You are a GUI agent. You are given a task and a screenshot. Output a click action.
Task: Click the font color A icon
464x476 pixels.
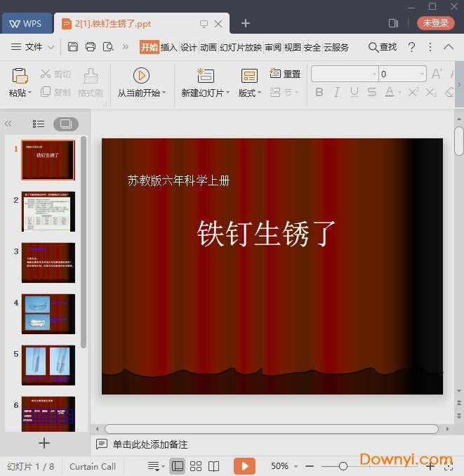click(390, 92)
